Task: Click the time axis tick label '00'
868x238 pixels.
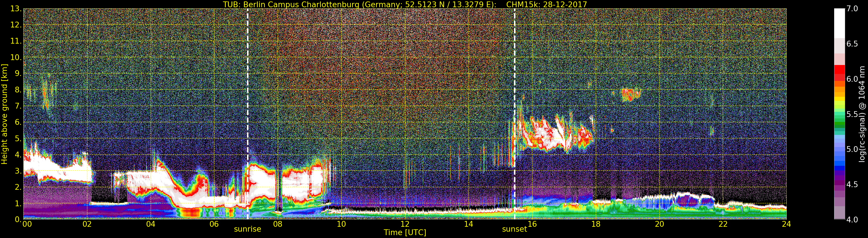Action: (27, 224)
